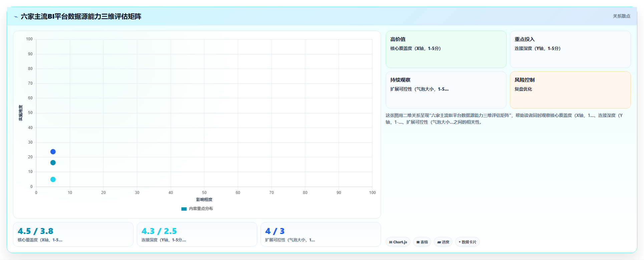Open the 重点投入 card
644x260 pixels.
coord(570,49)
